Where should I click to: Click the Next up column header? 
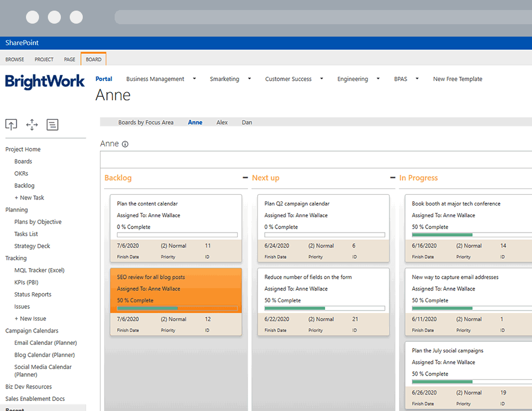tap(265, 178)
